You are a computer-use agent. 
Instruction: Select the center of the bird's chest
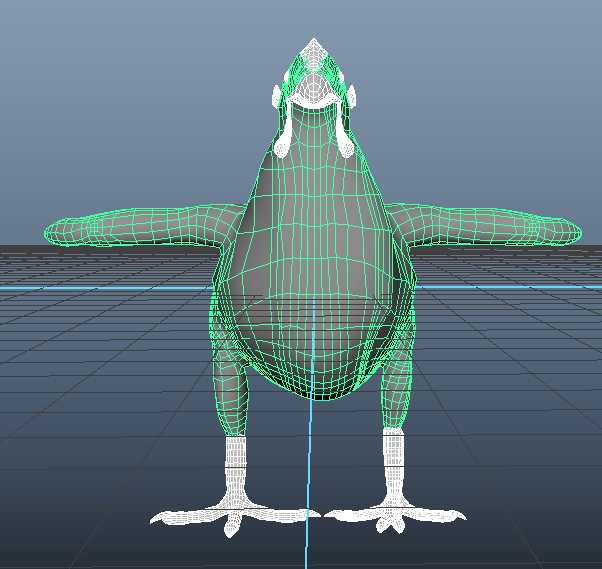313,230
